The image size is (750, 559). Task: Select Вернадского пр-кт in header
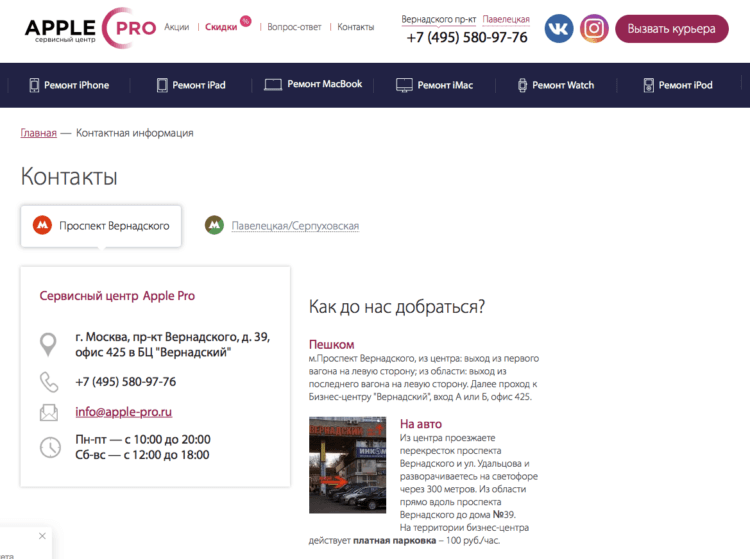[439, 19]
